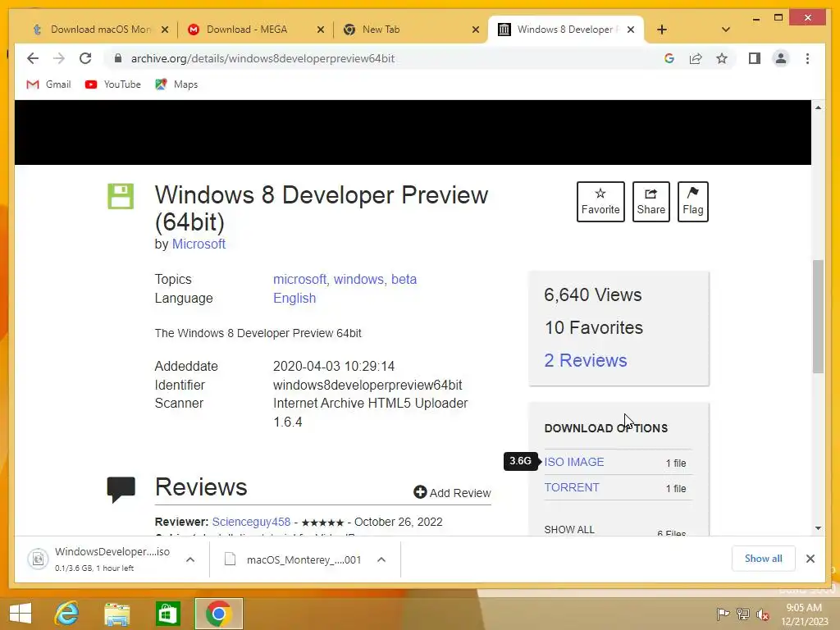Close the Download macOS Monterey tab
The width and height of the screenshot is (840, 630).
165,30
